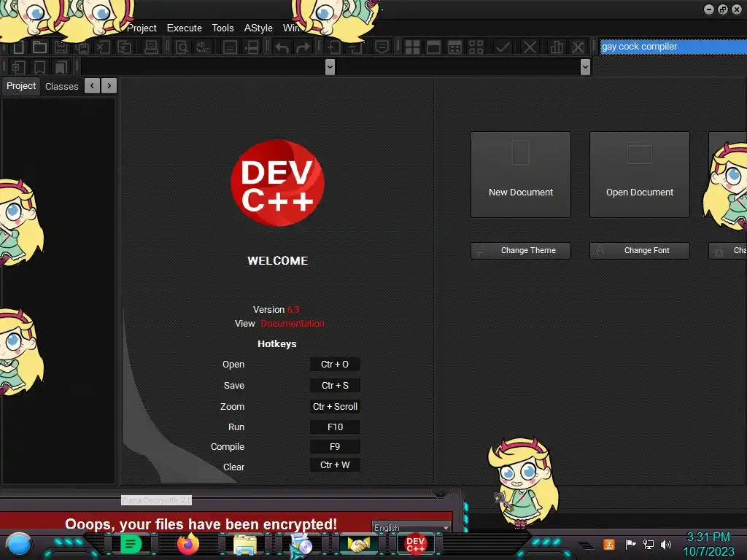
Task: Click the checkmark syntax check icon
Action: tap(503, 47)
